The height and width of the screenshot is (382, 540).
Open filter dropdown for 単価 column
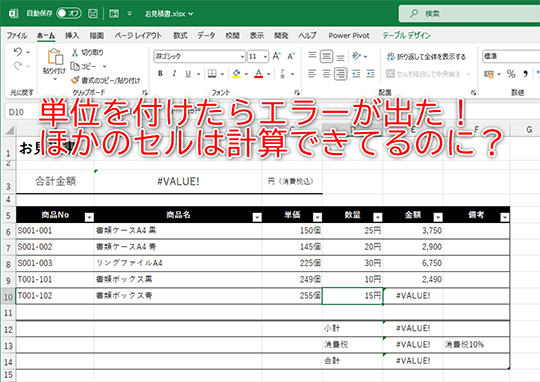[317, 217]
